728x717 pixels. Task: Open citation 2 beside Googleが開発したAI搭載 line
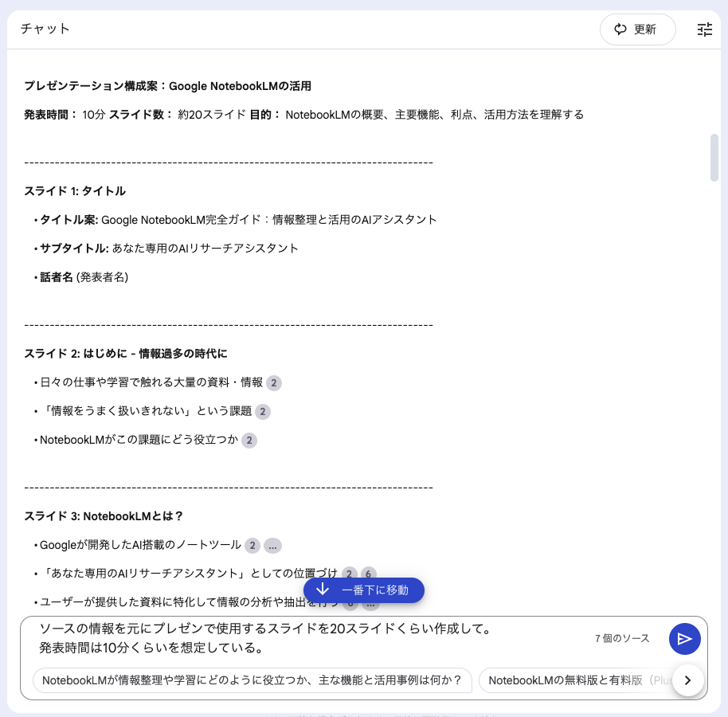(252, 546)
